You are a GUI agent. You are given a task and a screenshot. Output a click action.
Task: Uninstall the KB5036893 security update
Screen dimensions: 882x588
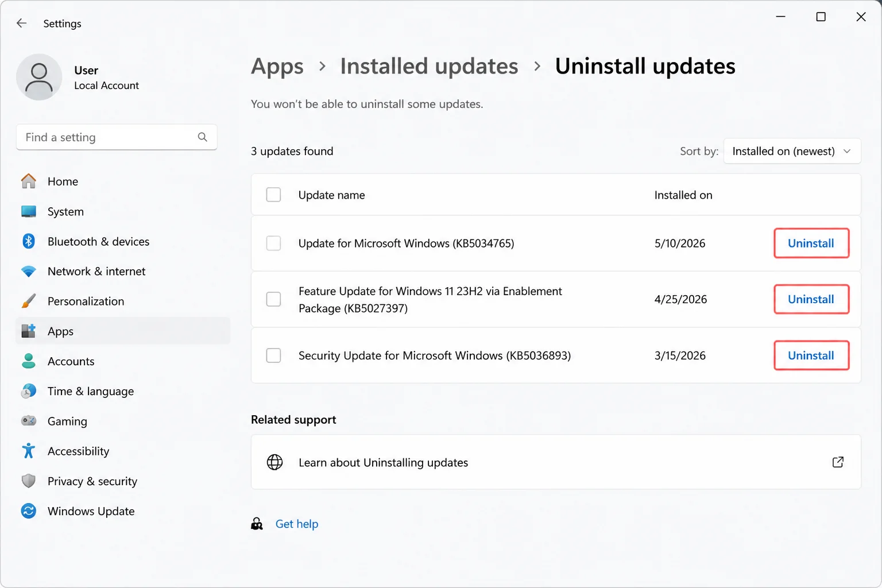click(x=811, y=355)
